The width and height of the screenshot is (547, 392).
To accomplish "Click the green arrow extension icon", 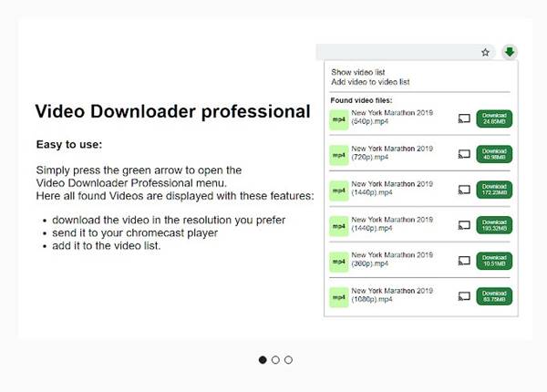I will [x=510, y=52].
